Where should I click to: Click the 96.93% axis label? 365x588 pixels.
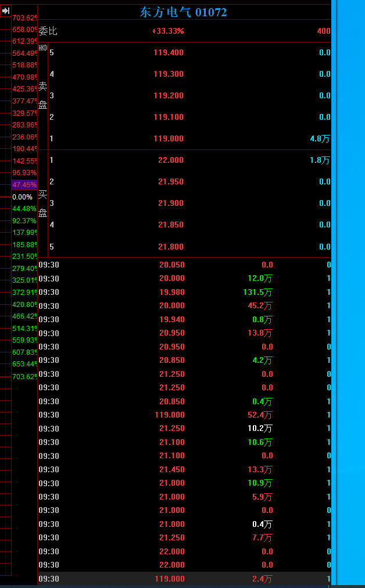click(x=25, y=173)
